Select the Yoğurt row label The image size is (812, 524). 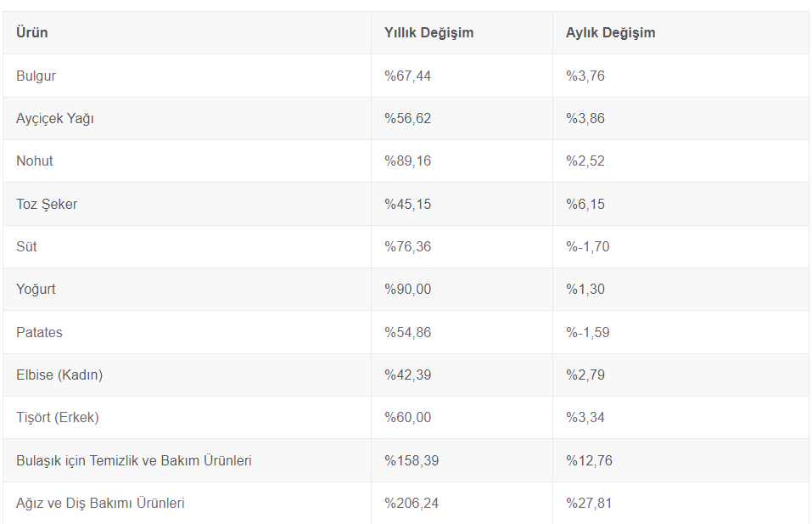point(36,289)
